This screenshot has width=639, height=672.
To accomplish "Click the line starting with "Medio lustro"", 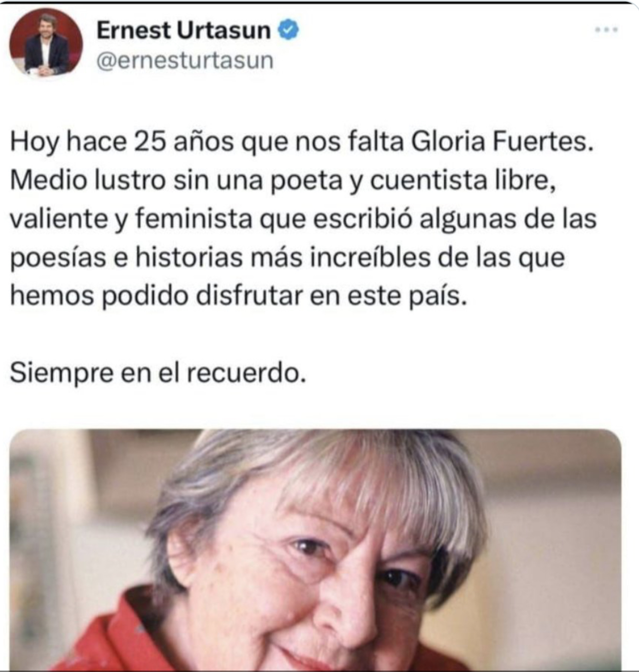I will click(x=283, y=181).
